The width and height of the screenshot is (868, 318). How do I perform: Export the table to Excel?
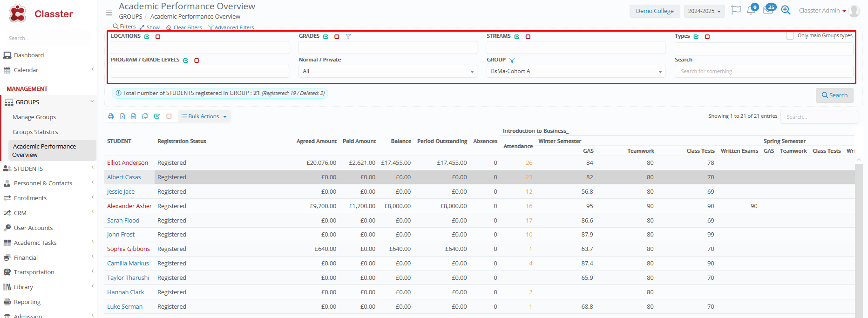122,116
